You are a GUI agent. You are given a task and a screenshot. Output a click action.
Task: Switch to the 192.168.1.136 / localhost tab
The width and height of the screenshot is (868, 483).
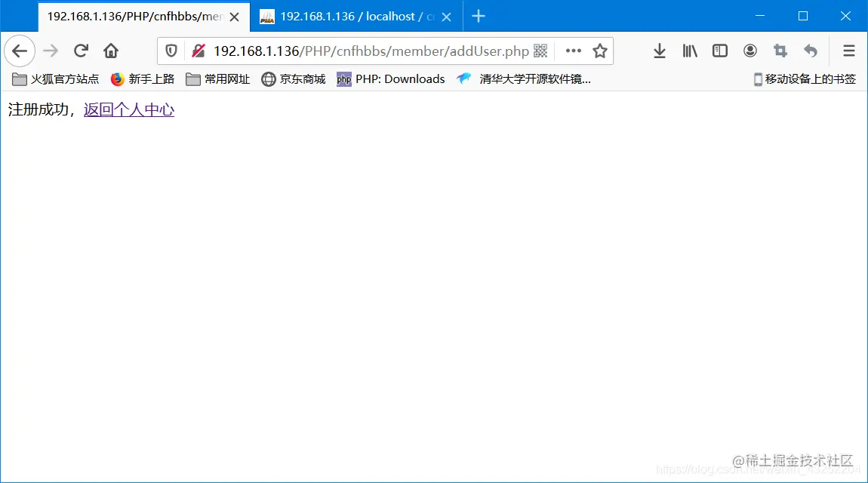pyautogui.click(x=356, y=17)
